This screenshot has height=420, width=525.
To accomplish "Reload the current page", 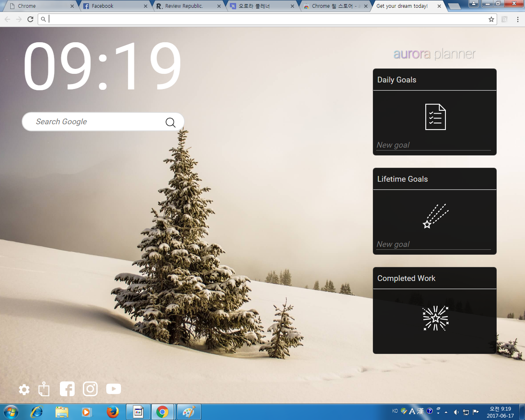I will [x=30, y=19].
